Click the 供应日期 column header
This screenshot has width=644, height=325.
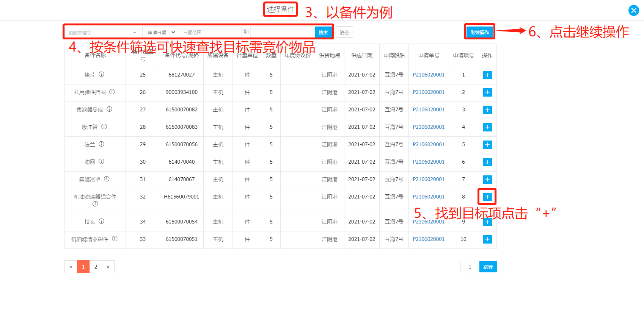(362, 55)
